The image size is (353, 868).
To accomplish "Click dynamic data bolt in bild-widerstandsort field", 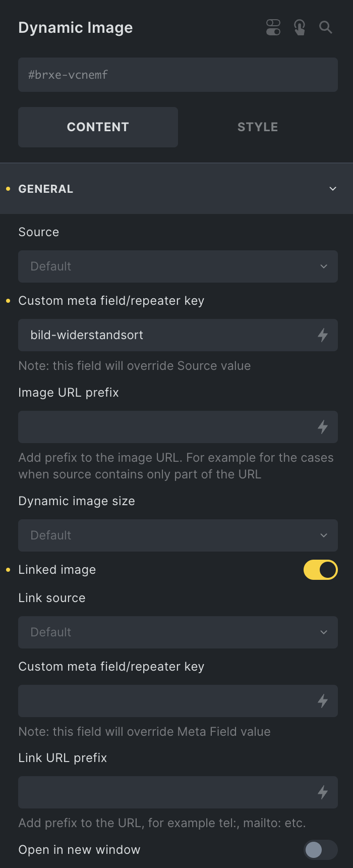I will (323, 335).
